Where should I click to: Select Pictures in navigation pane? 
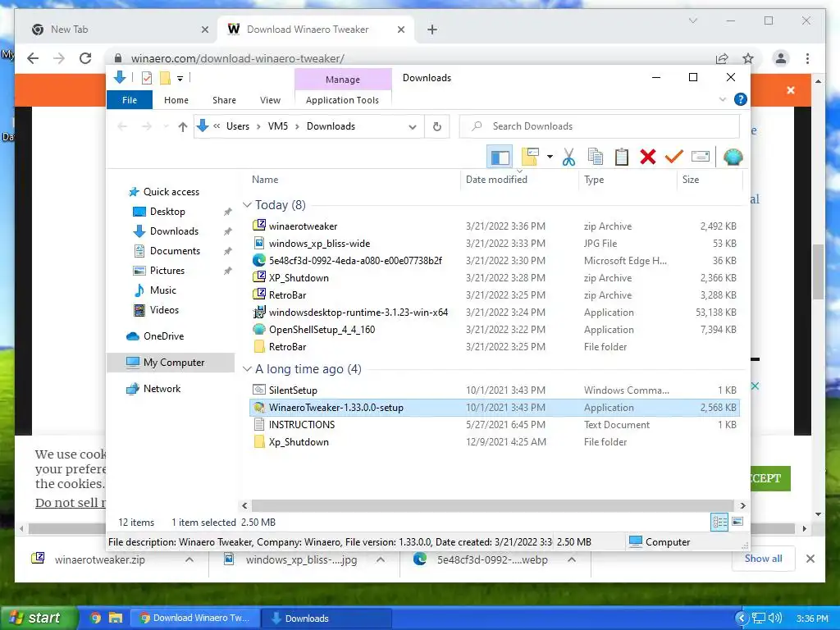pyautogui.click(x=167, y=271)
